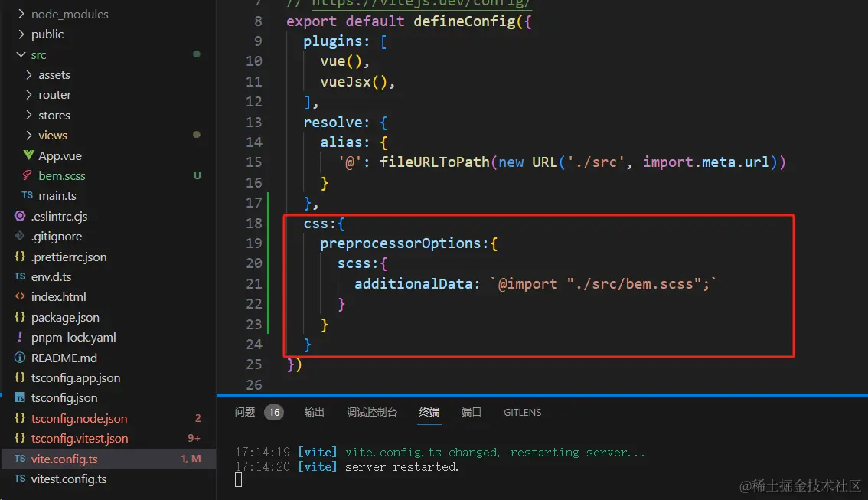
Task: Expand the node_modules folder chevron
Action: click(x=21, y=14)
